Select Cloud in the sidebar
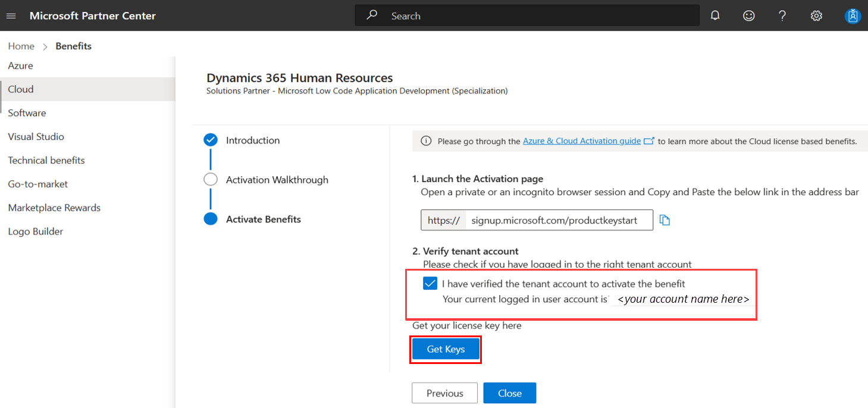 coord(87,89)
